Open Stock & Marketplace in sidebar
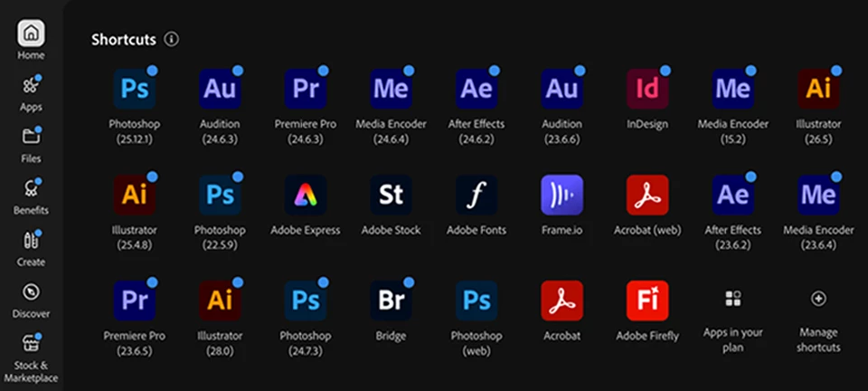Viewport: 868px width, 391px height. 31,358
